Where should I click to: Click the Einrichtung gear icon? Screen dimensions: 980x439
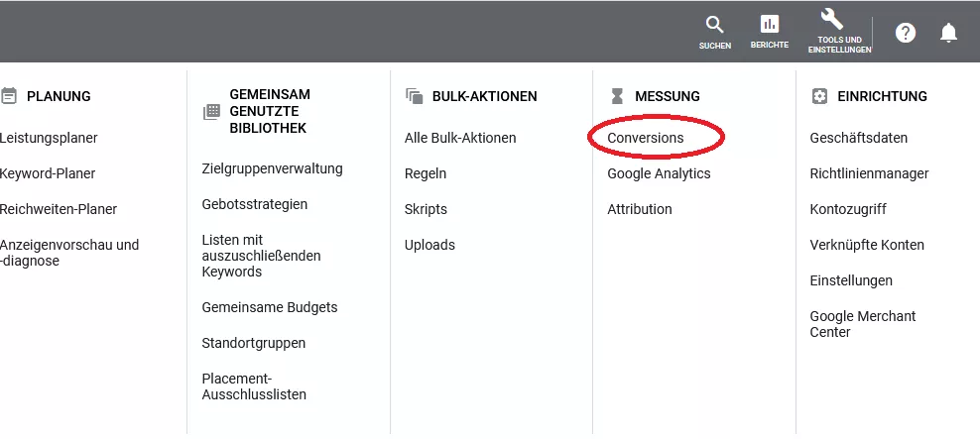click(x=818, y=95)
